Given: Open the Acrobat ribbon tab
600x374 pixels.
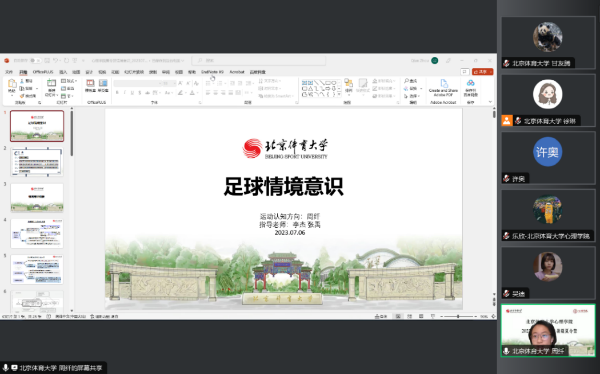Looking at the screenshot, I should coord(237,72).
